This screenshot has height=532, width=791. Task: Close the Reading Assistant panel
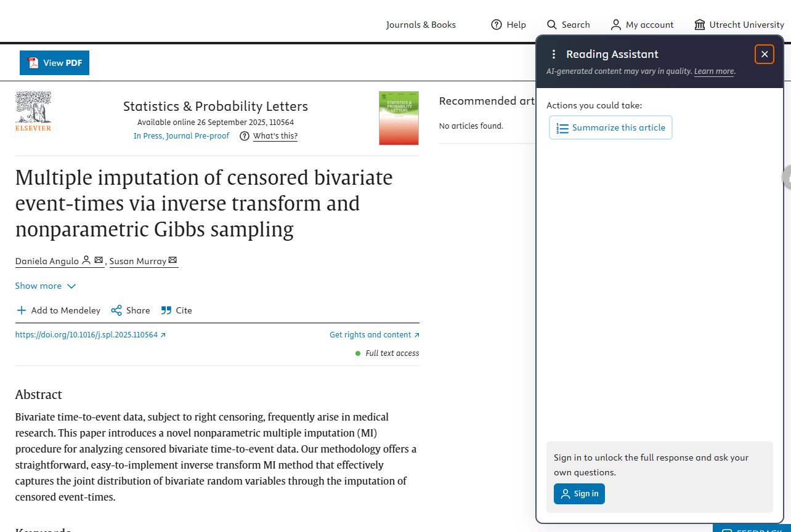click(765, 54)
